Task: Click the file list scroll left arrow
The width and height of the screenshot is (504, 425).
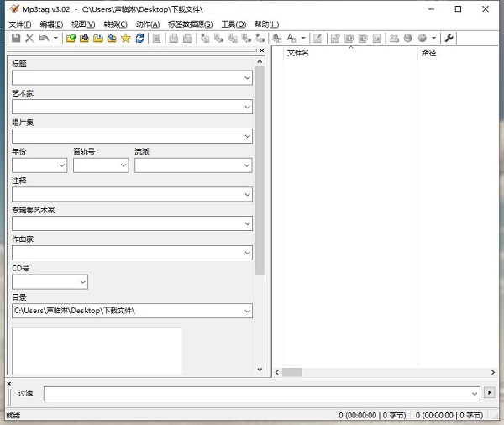Action: (x=277, y=372)
